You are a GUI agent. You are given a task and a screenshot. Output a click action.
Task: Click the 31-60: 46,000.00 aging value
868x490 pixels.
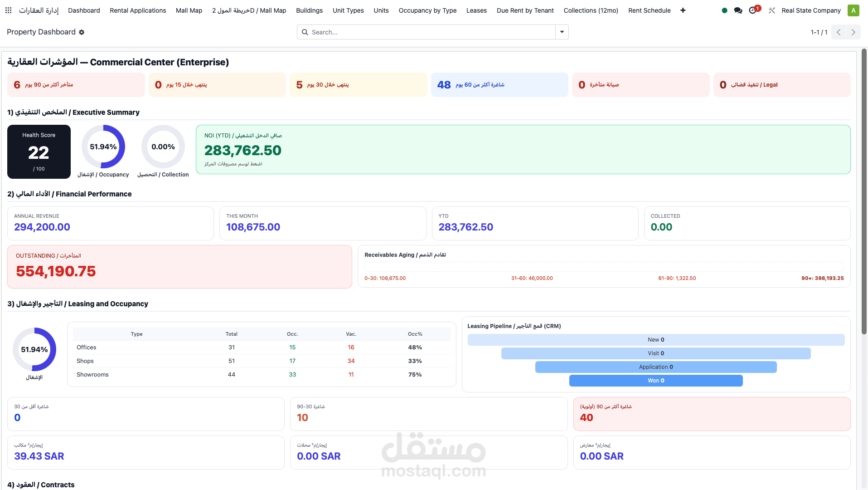(532, 278)
